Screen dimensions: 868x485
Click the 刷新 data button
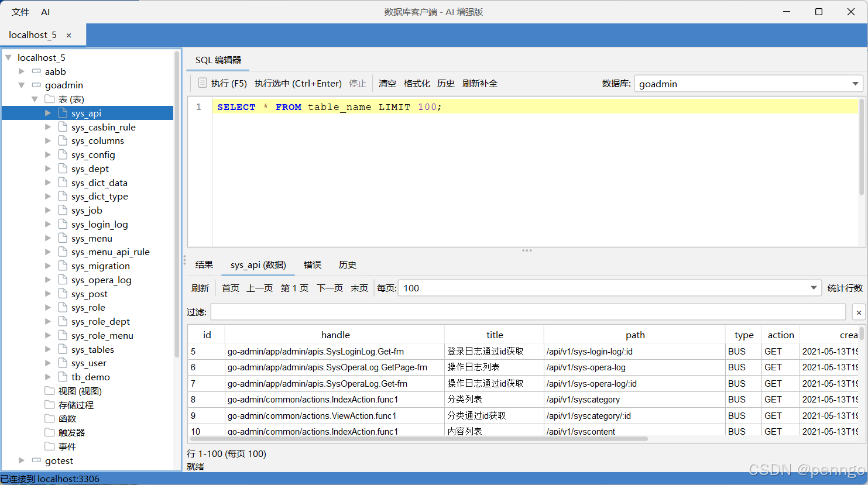pyautogui.click(x=200, y=288)
